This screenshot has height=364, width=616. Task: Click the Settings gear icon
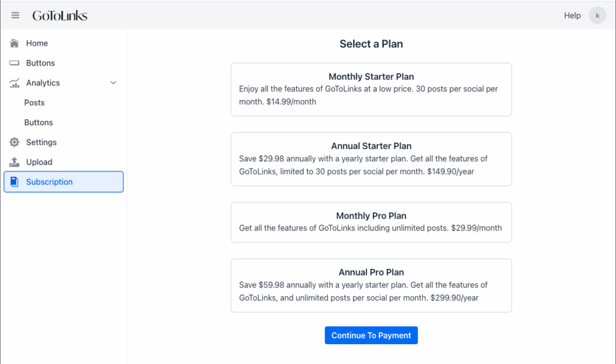tap(14, 143)
